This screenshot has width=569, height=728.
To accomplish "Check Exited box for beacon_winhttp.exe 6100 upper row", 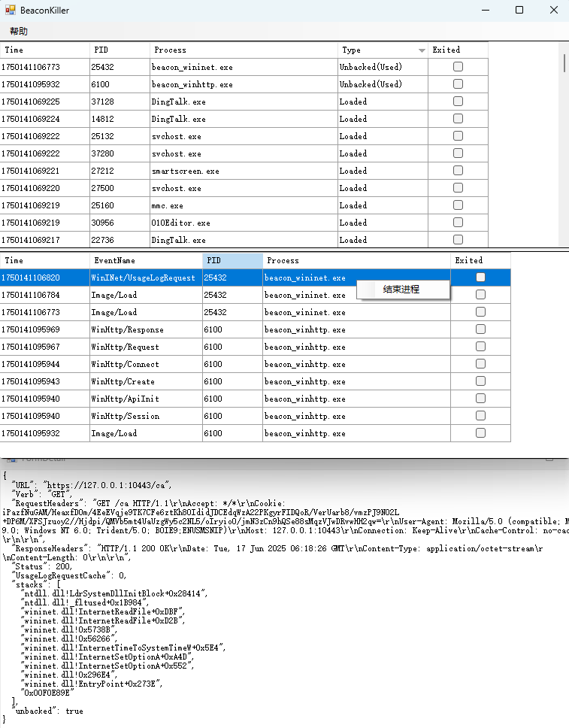I will tap(458, 84).
